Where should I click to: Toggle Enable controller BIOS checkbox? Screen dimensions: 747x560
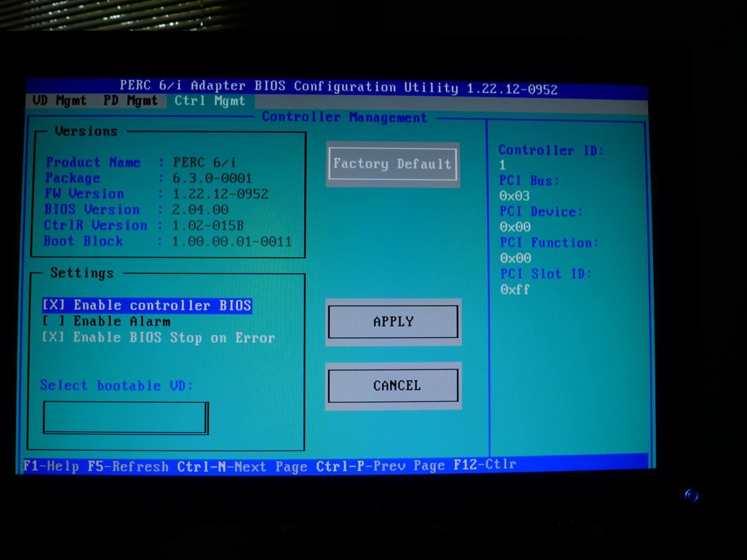pyautogui.click(x=147, y=306)
